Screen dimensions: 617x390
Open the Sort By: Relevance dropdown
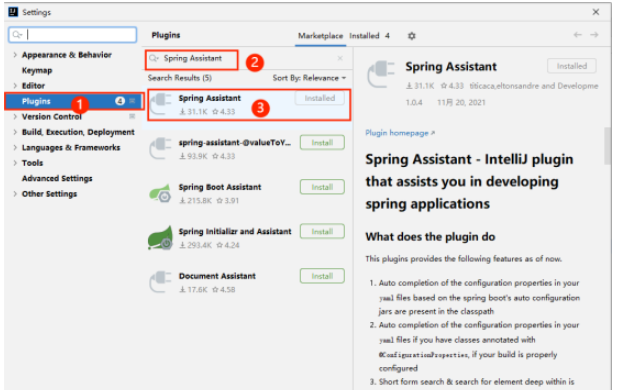pos(309,78)
